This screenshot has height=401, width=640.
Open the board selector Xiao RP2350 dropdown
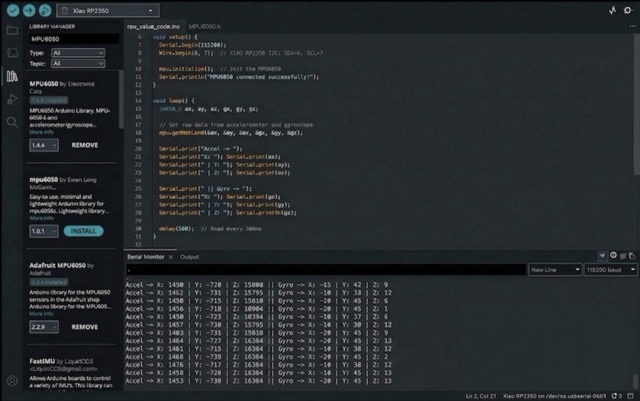click(x=108, y=11)
